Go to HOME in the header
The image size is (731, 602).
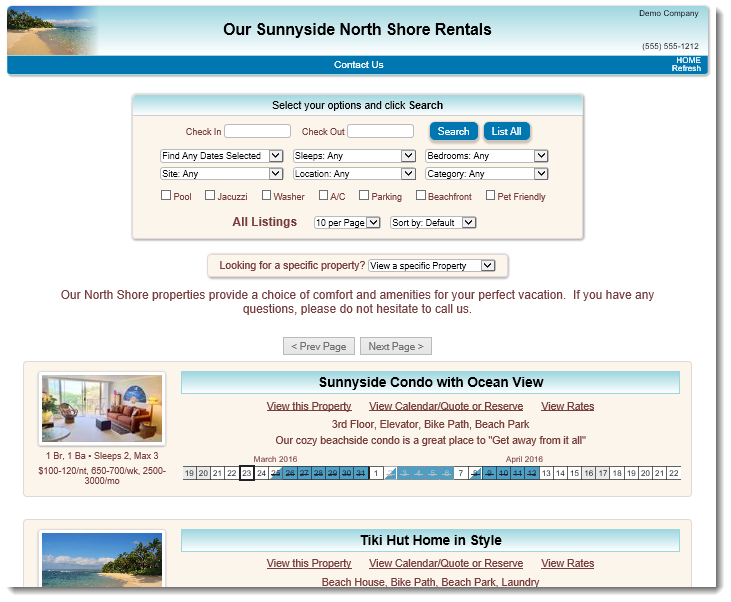[688, 61]
